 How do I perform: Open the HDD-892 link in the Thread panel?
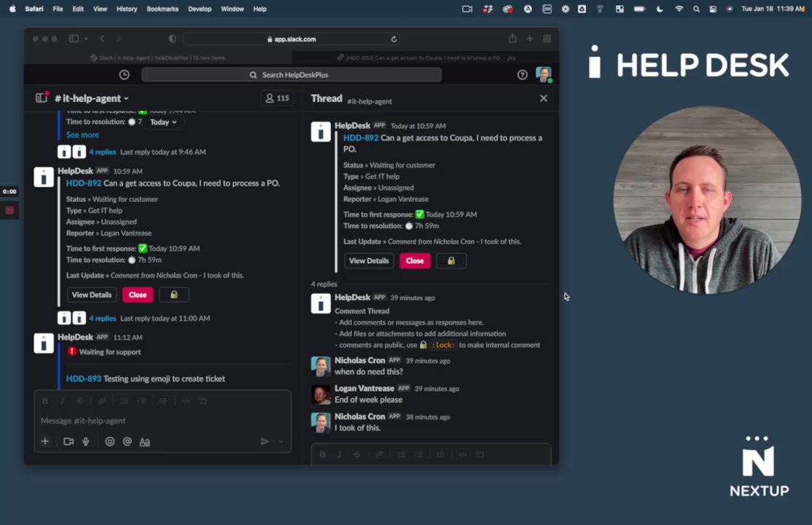point(361,138)
